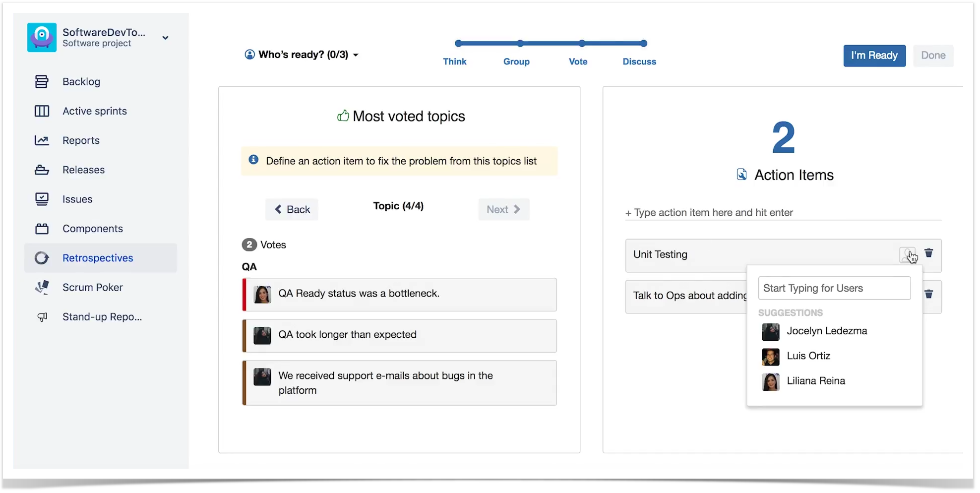This screenshot has width=980, height=493.
Task: Delete the Unit Testing action item
Action: click(x=928, y=253)
